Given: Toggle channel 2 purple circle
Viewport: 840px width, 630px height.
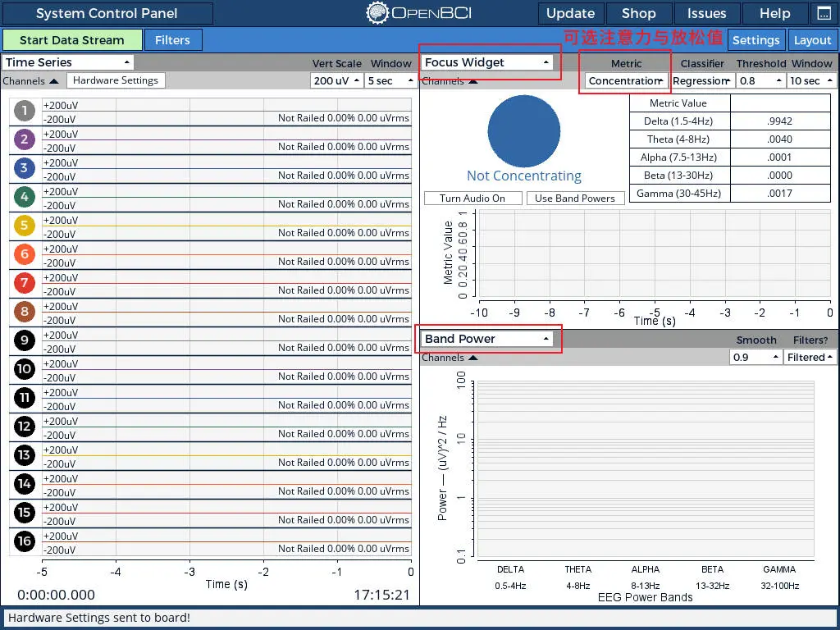Looking at the screenshot, I should point(24,139).
